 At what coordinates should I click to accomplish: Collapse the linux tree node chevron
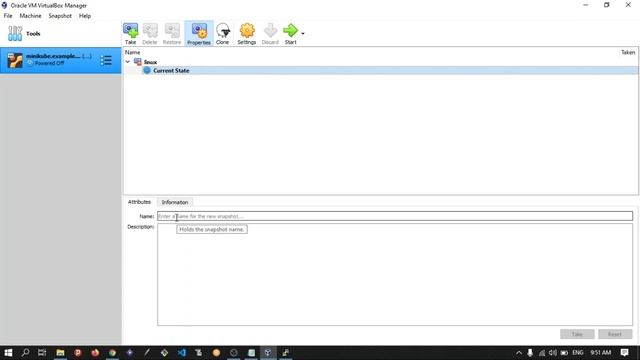click(128, 62)
